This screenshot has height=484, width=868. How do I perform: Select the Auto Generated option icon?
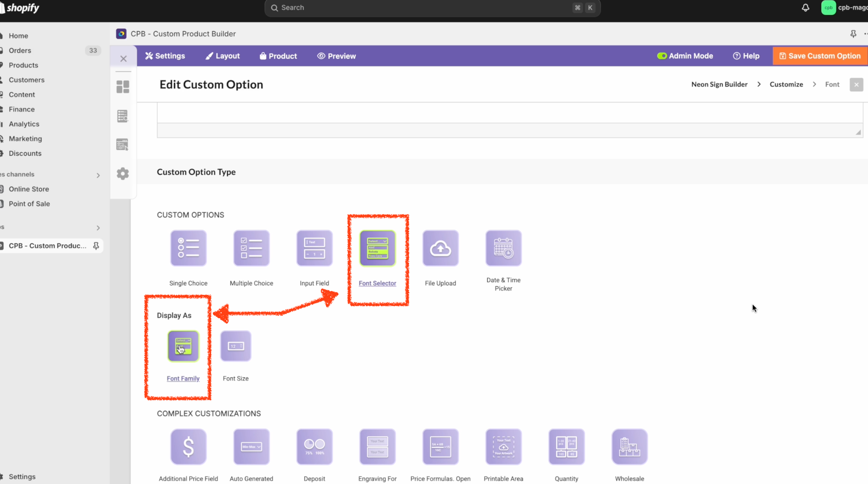[251, 447]
